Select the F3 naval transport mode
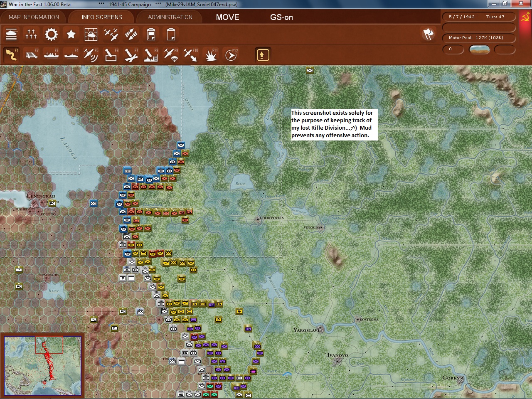This screenshot has height=399, width=532. point(51,54)
